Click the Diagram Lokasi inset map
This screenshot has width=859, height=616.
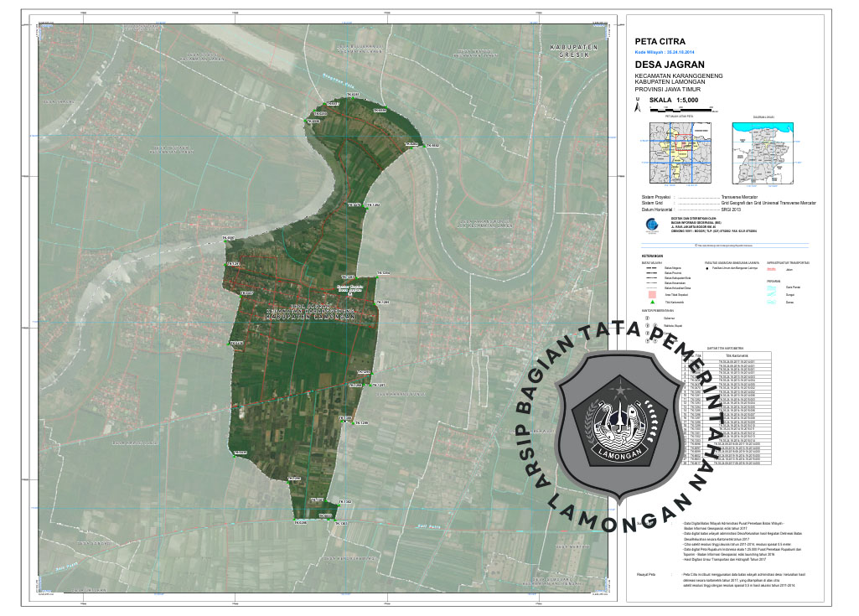(763, 154)
